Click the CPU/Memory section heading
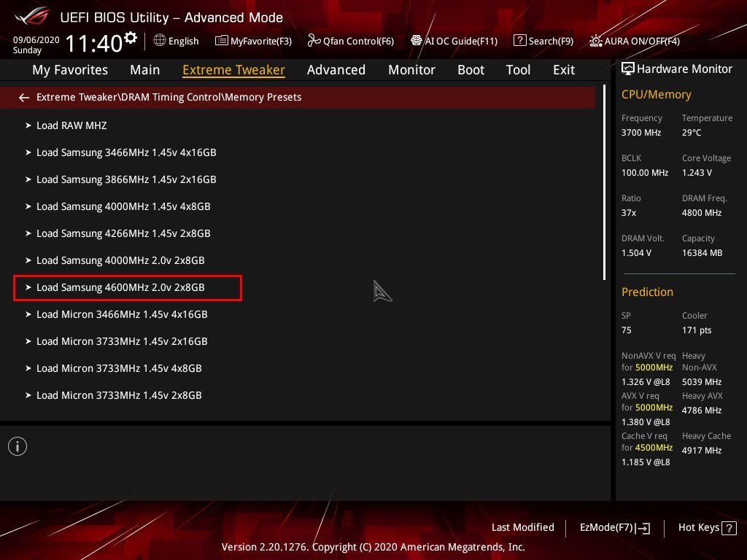Image resolution: width=747 pixels, height=560 pixels. [x=656, y=95]
